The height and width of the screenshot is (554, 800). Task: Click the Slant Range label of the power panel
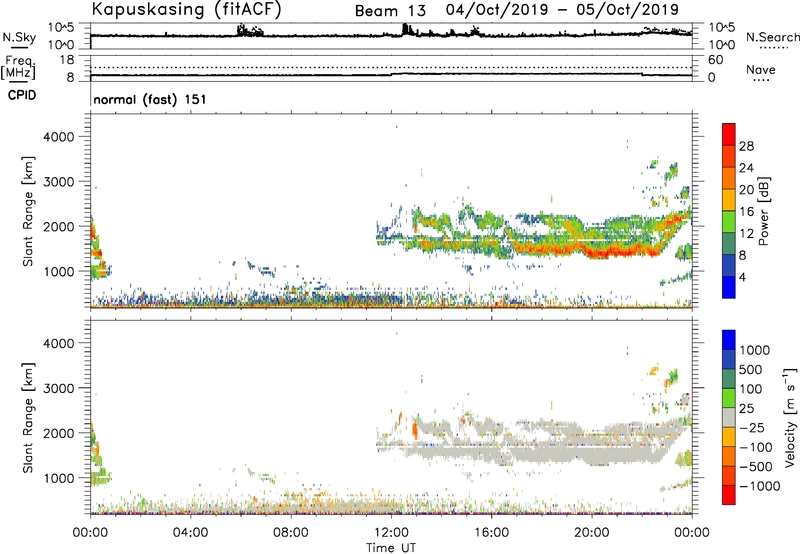(28, 211)
